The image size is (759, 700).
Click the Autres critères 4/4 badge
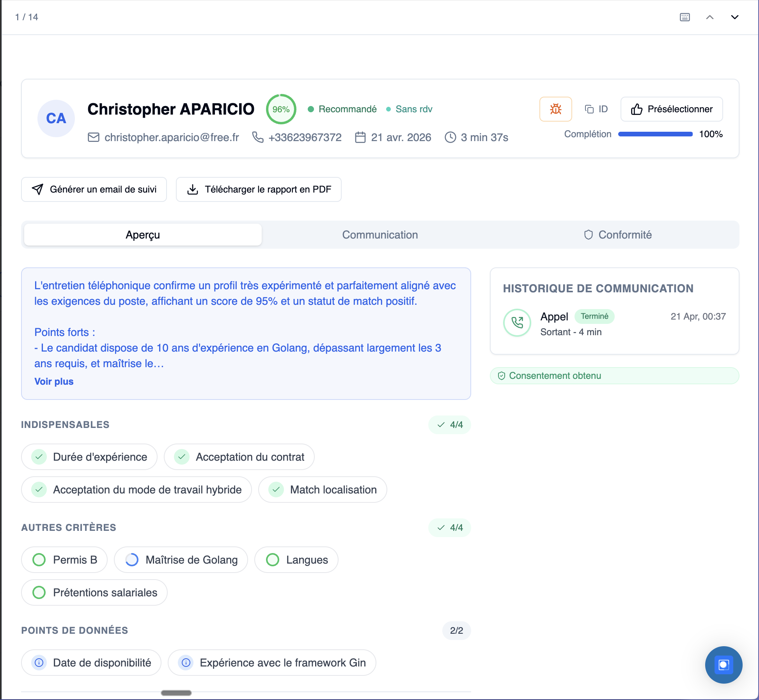point(450,528)
